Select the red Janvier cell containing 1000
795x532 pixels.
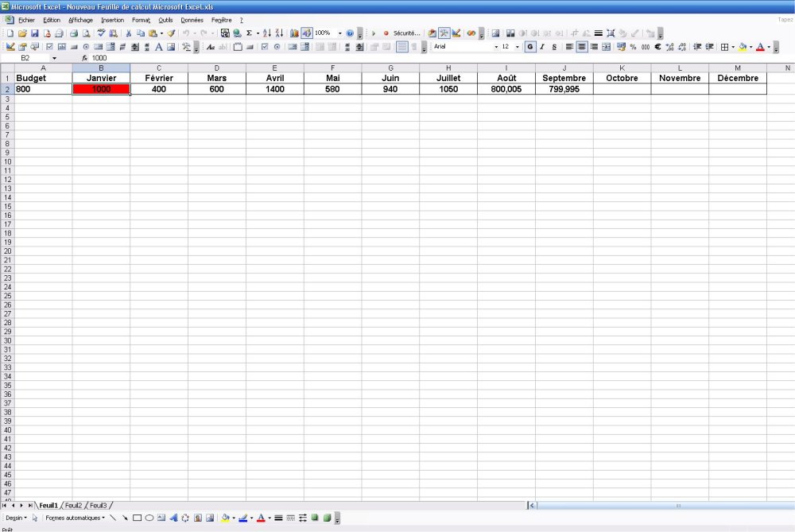(101, 89)
